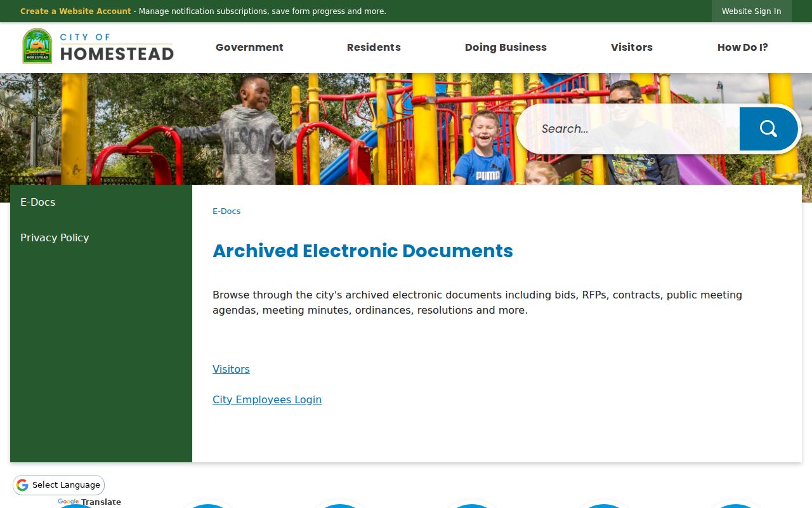Open the How Do I? menu

click(x=743, y=47)
